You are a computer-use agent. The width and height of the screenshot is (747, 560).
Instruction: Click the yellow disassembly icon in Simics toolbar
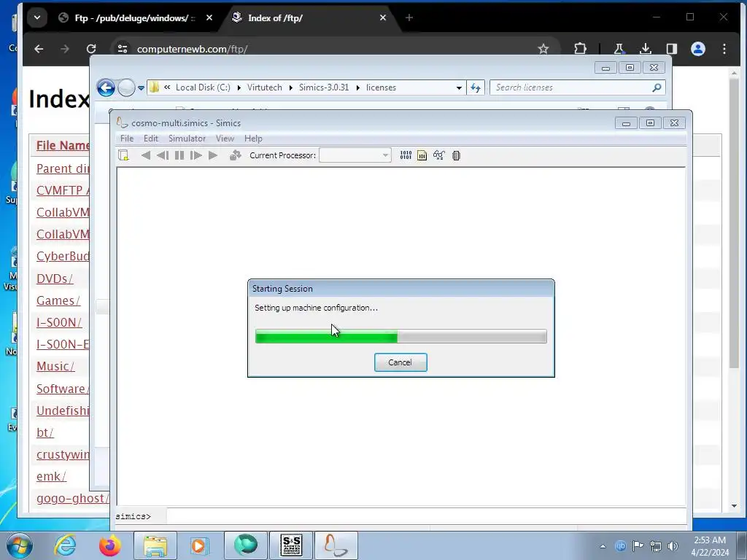coord(422,155)
